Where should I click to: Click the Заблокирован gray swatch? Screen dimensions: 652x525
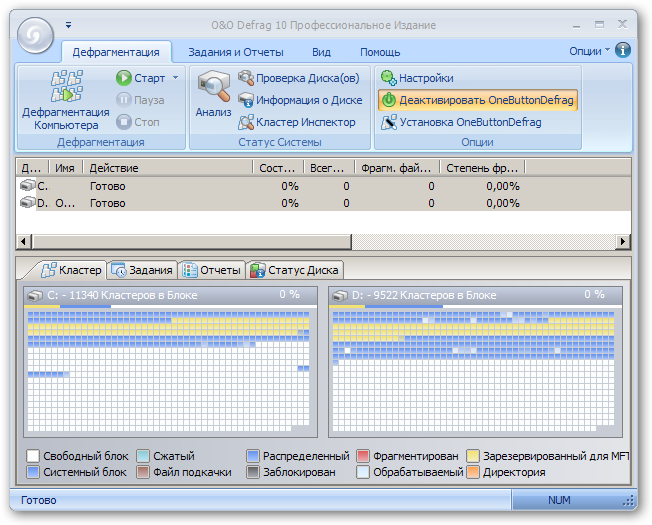pos(253,472)
